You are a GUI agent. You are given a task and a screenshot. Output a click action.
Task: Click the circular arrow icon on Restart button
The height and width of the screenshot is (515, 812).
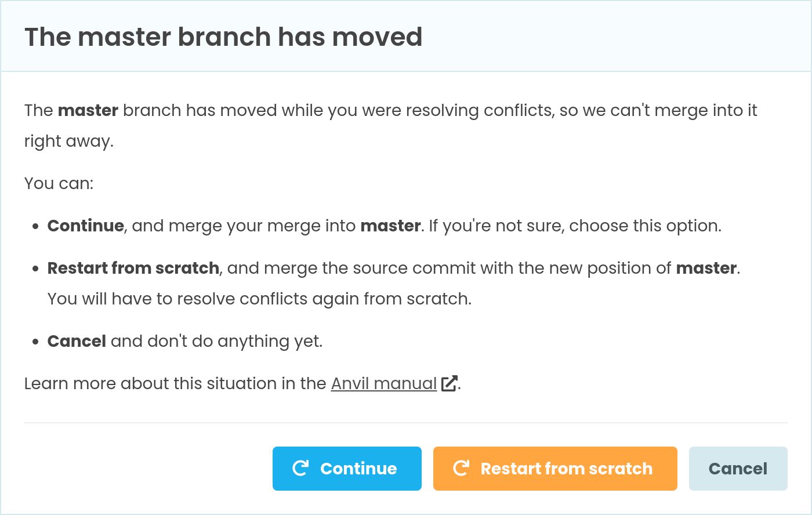(461, 469)
